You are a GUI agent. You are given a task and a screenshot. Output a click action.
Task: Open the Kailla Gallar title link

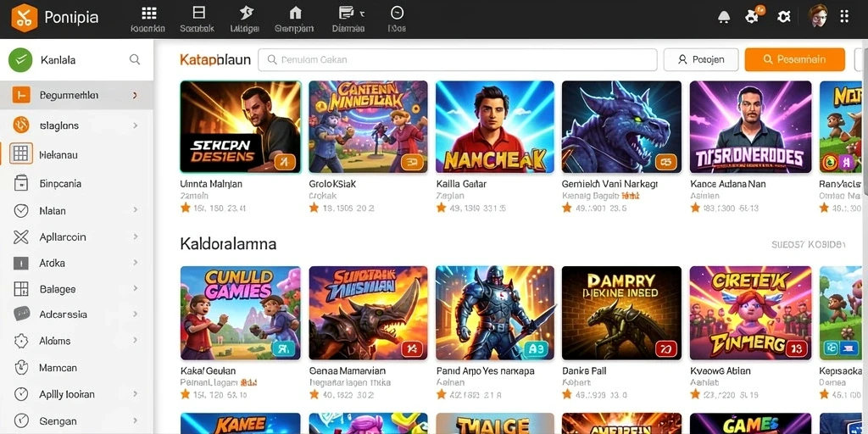tap(461, 184)
